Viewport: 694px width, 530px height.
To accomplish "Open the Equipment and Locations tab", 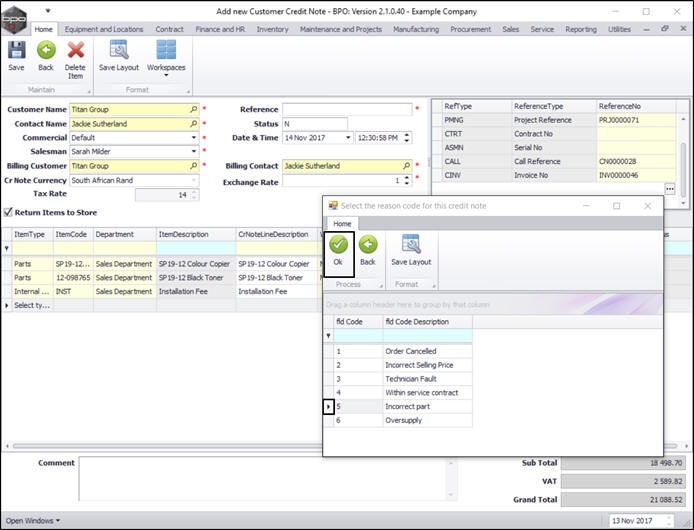I will 104,29.
